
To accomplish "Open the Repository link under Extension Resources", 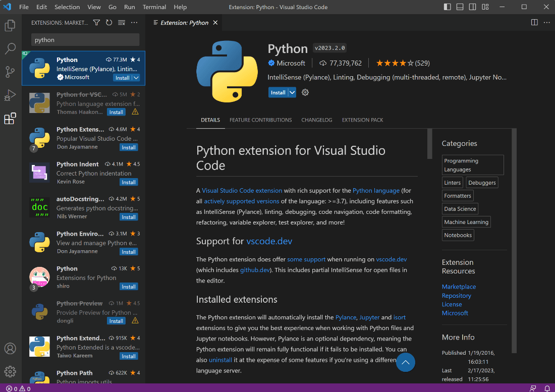I will pos(456,296).
